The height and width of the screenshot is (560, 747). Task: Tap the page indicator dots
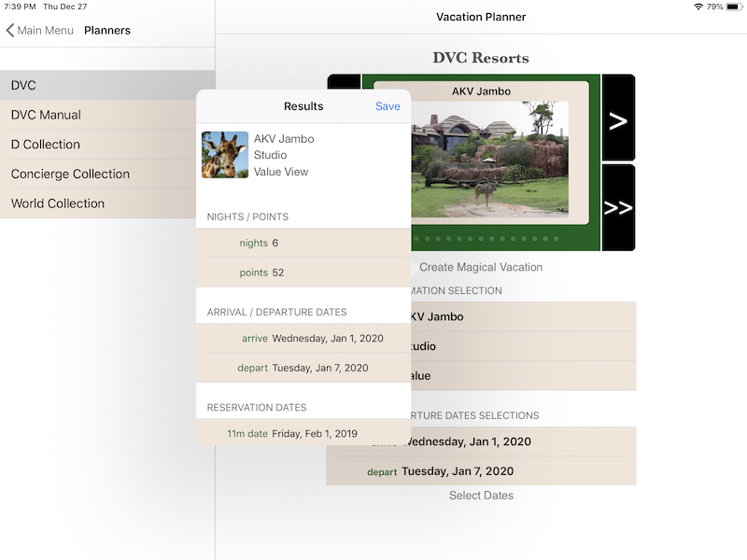(x=486, y=239)
